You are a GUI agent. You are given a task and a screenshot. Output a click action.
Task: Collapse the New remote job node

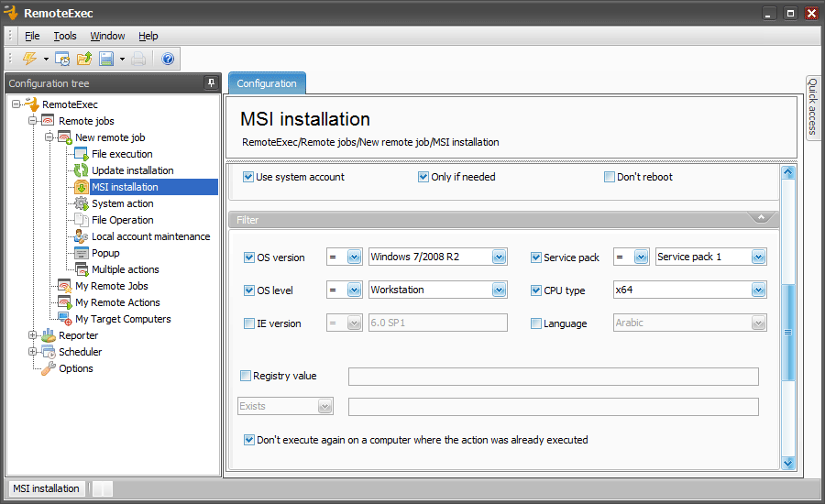(49, 137)
